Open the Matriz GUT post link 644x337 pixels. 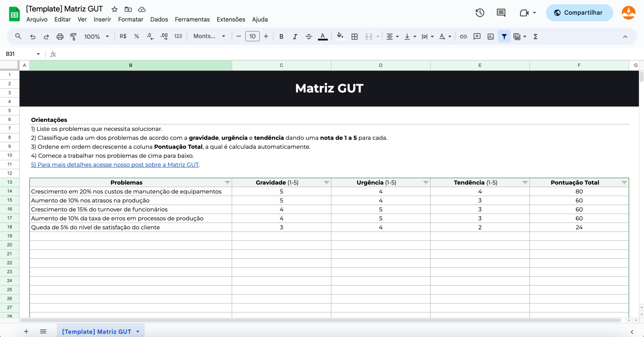click(115, 164)
